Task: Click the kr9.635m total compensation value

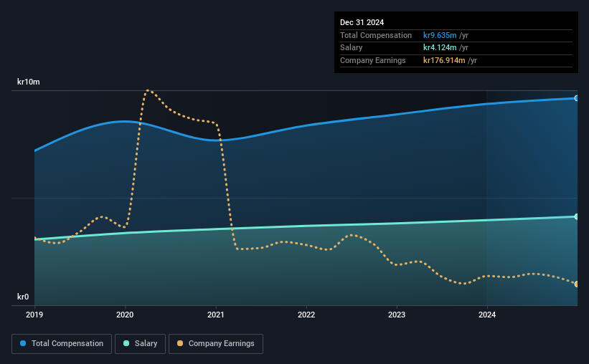Action: pyautogui.click(x=440, y=35)
